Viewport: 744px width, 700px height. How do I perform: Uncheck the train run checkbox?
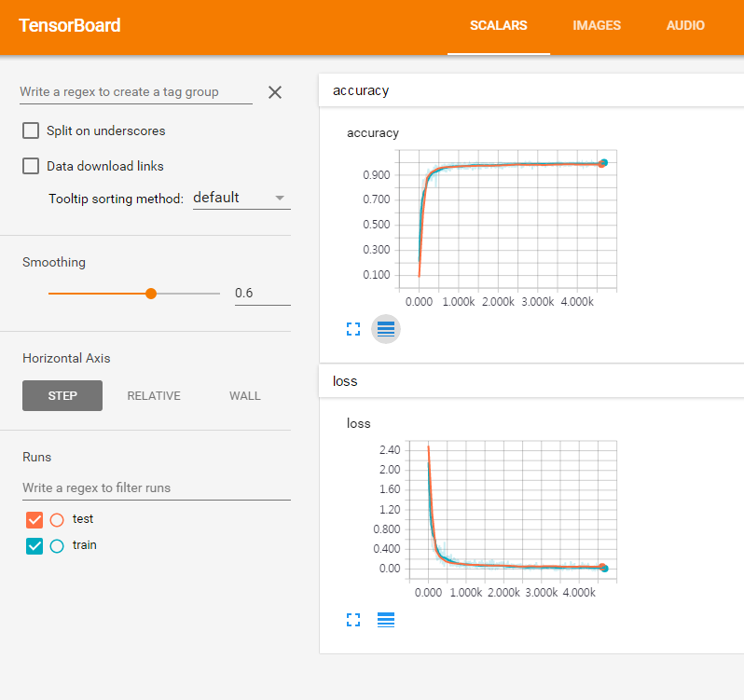tap(34, 546)
